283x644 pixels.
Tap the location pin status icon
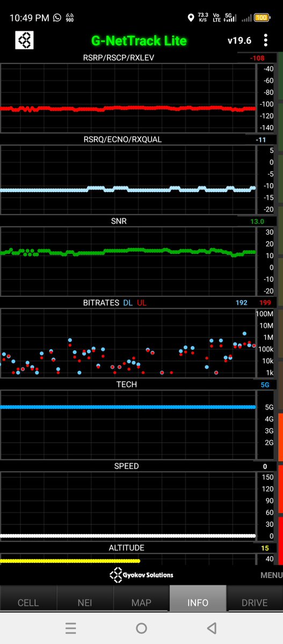tap(191, 18)
